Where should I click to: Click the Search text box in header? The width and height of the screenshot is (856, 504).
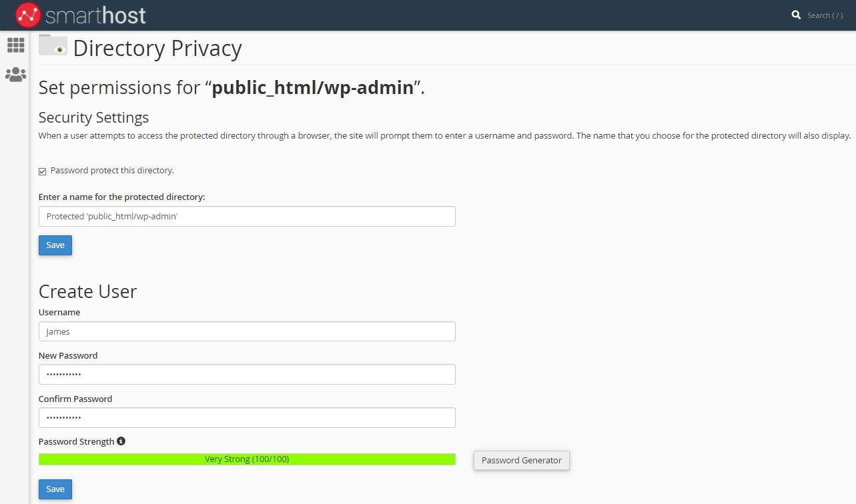[x=825, y=15]
